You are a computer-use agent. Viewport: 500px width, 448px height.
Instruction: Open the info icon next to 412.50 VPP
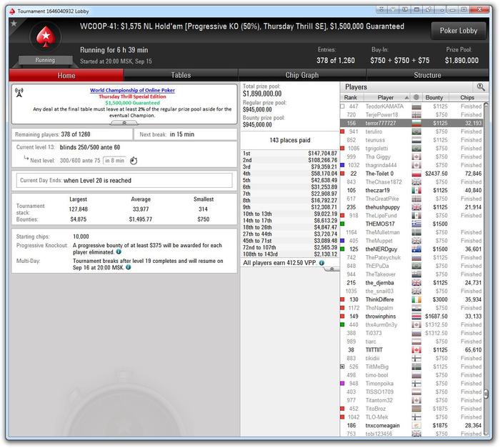(321, 263)
